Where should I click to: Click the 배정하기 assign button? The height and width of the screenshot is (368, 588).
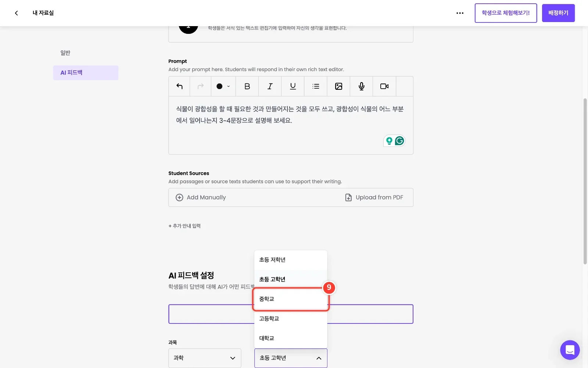[x=558, y=13]
